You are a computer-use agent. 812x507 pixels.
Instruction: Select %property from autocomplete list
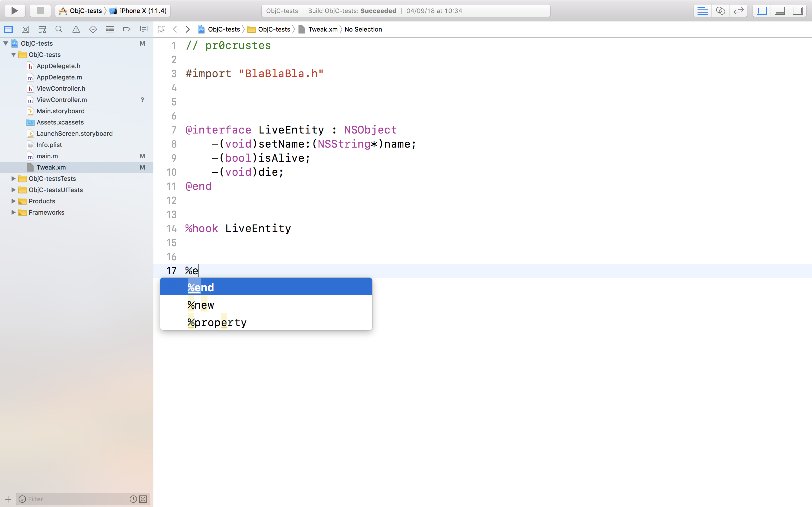(x=217, y=322)
